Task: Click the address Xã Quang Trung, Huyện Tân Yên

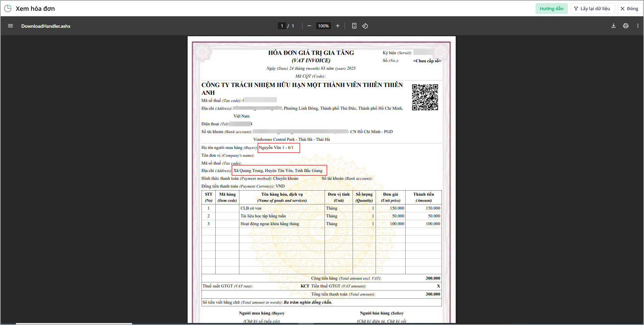Action: (278, 171)
